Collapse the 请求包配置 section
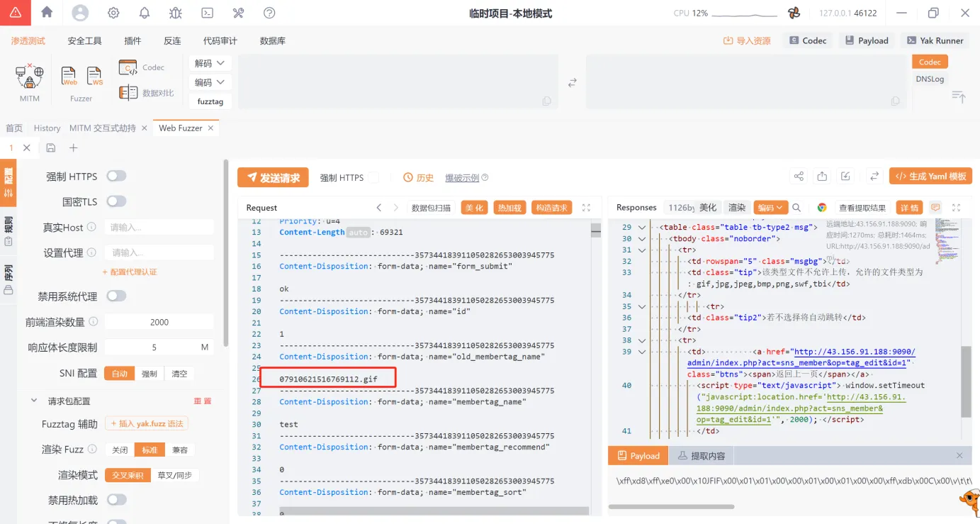 pos(33,401)
